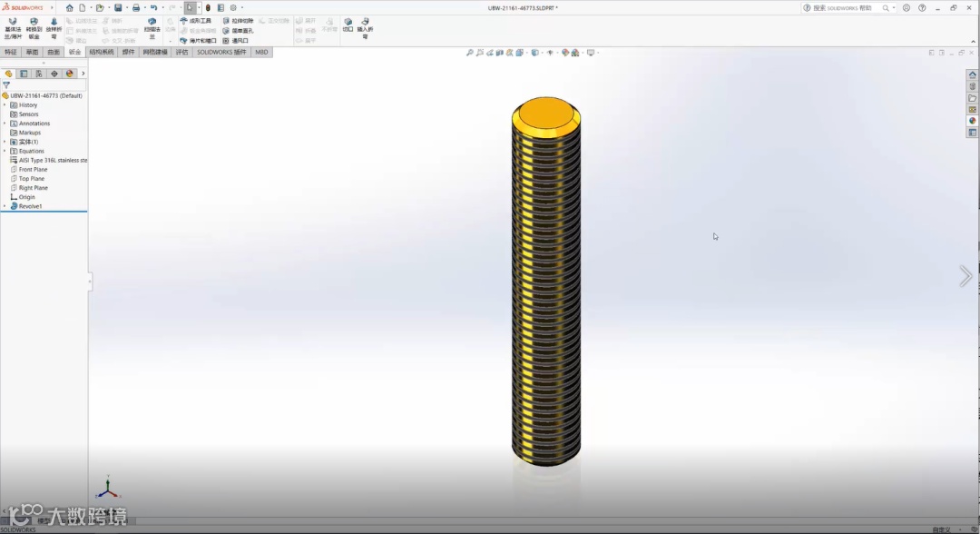Click Convert to Sheet Metal tool
980x534 pixels.
[34, 29]
